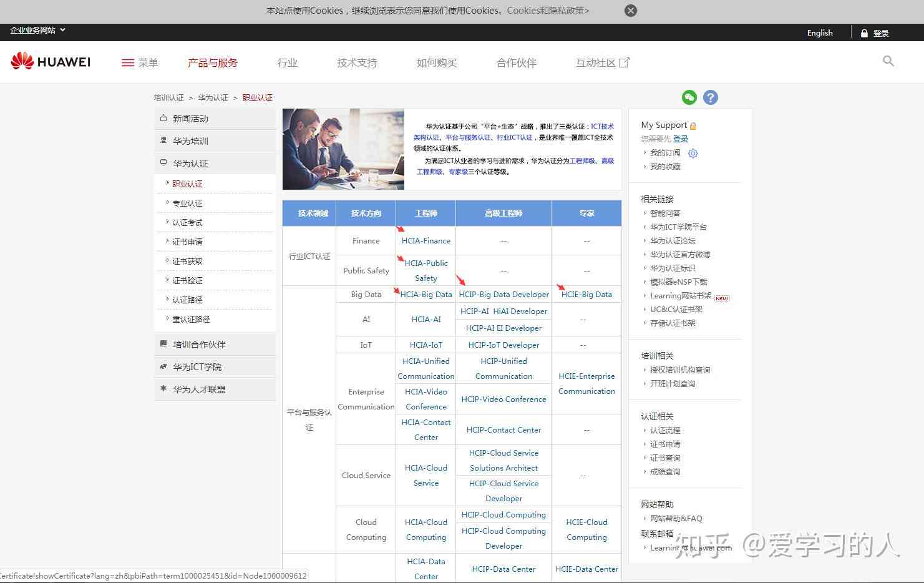
Task: Open HCIP-AI HiAI Developer link
Action: tap(503, 311)
